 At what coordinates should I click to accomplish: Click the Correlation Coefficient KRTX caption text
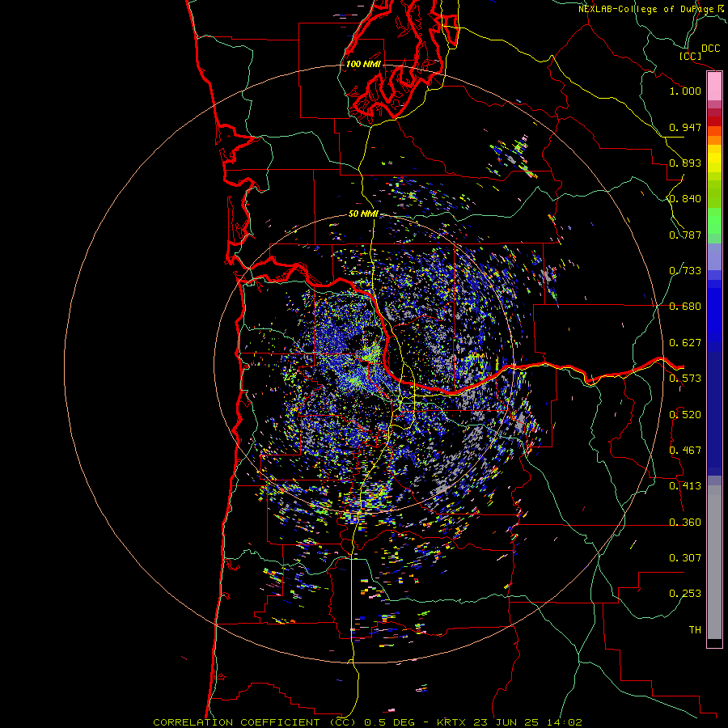pos(367,722)
